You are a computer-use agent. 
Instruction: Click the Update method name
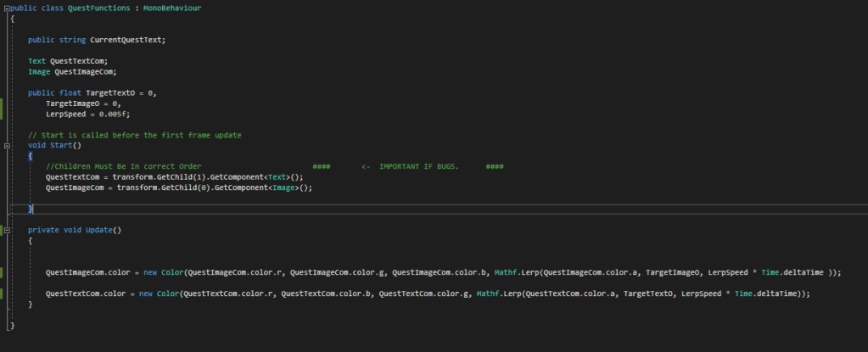point(101,230)
